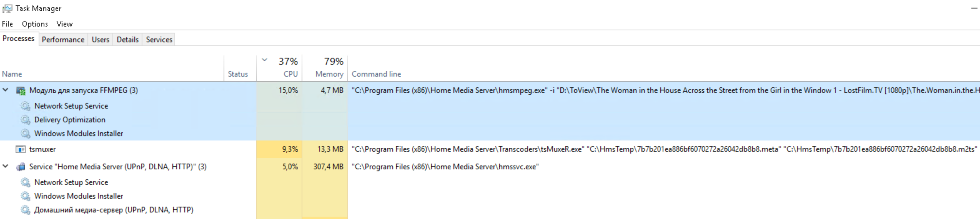Sort by the Command line column header

tap(376, 74)
